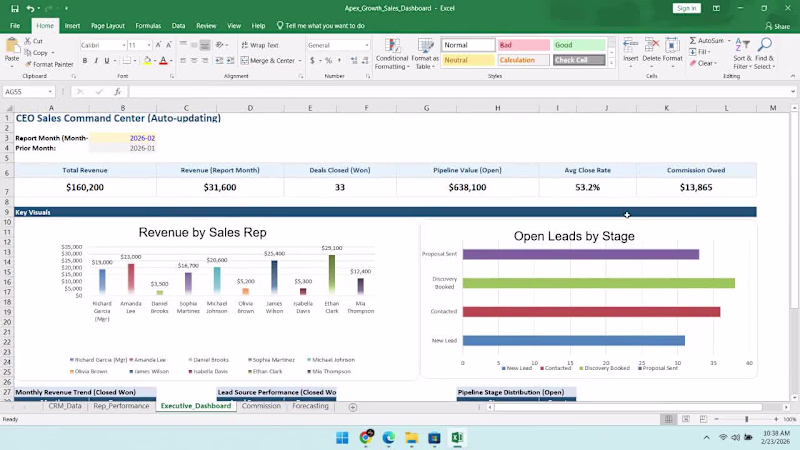800x450 pixels.
Task: Open the font size dropdown
Action: (148, 45)
